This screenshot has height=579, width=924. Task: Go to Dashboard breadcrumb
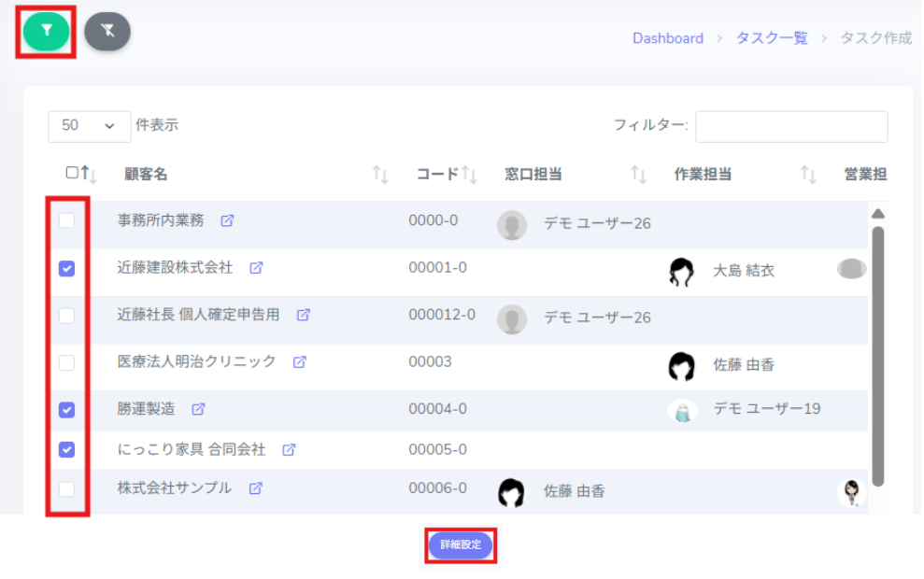667,38
